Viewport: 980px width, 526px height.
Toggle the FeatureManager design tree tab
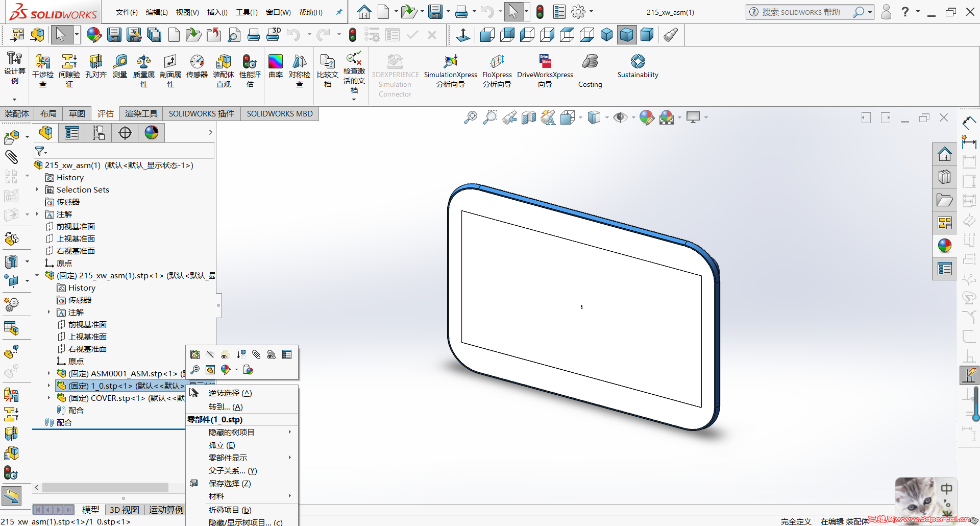[45, 133]
